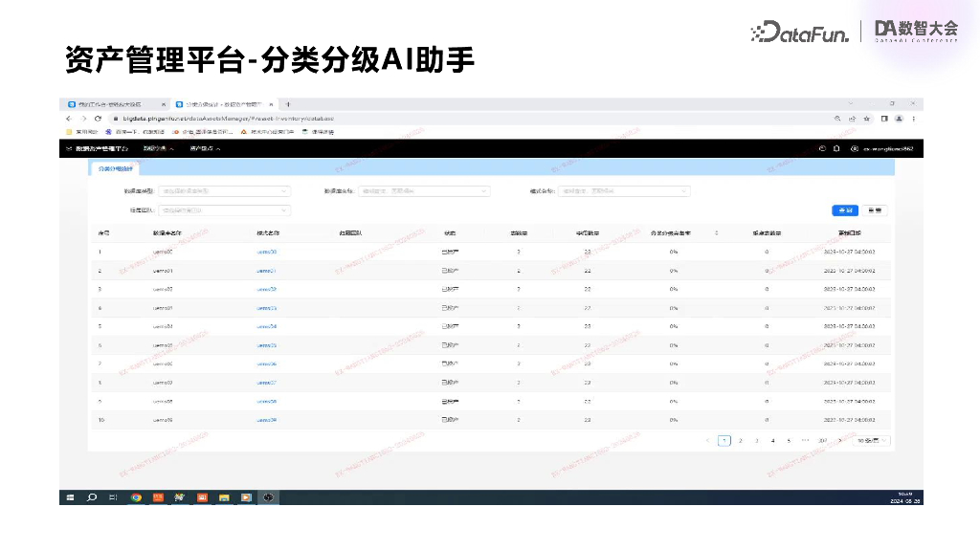
Task: Open the 归属团队 dropdown filter
Action: coord(224,210)
